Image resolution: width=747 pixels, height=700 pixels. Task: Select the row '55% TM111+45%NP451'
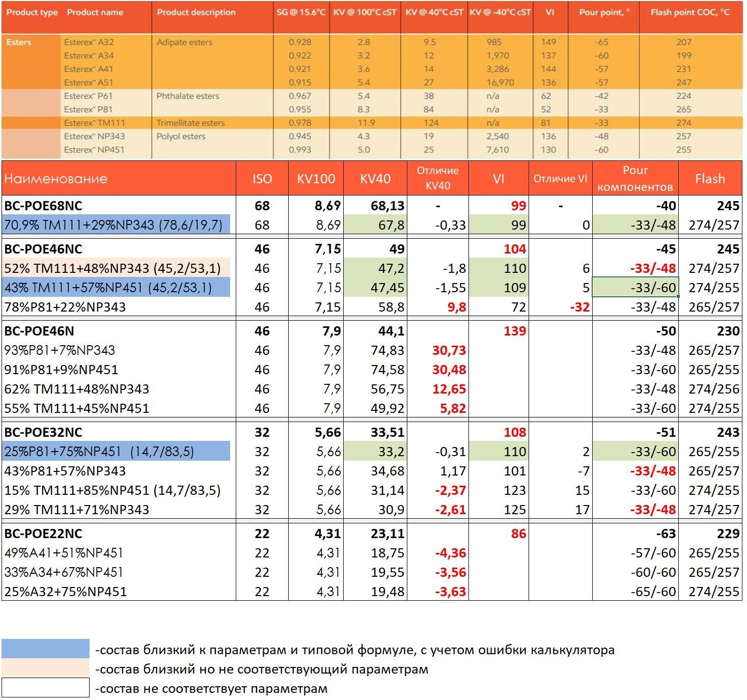pos(77,408)
